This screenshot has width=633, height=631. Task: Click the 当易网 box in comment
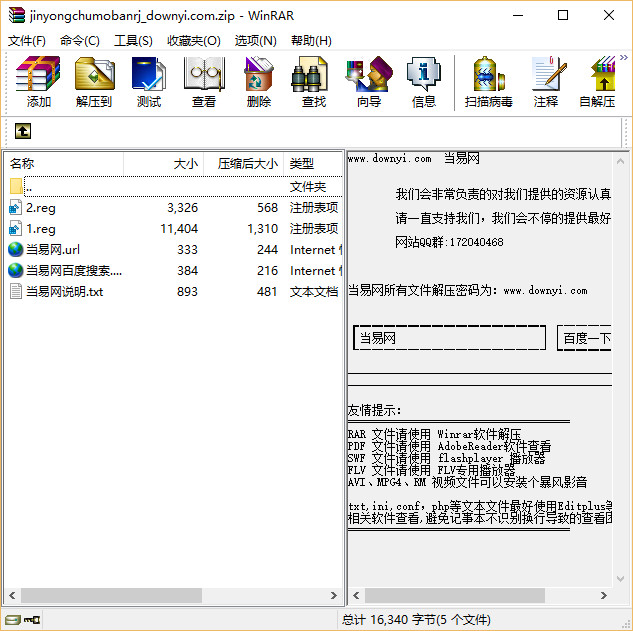click(449, 338)
